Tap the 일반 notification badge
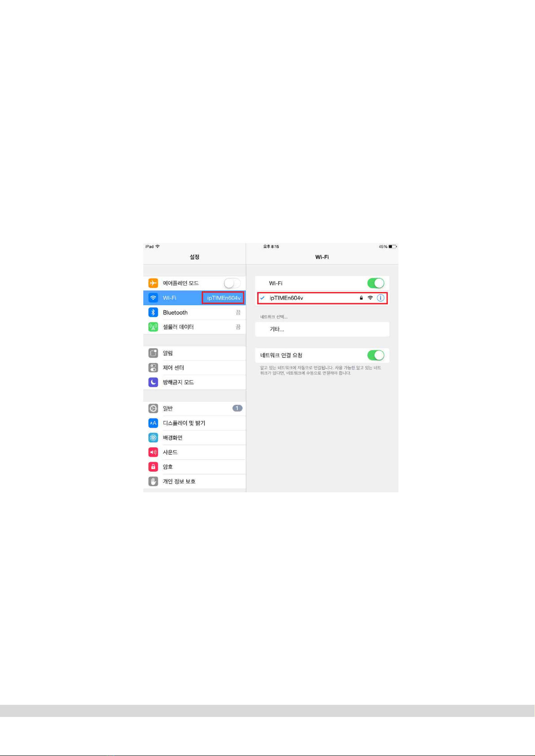 pos(237,408)
